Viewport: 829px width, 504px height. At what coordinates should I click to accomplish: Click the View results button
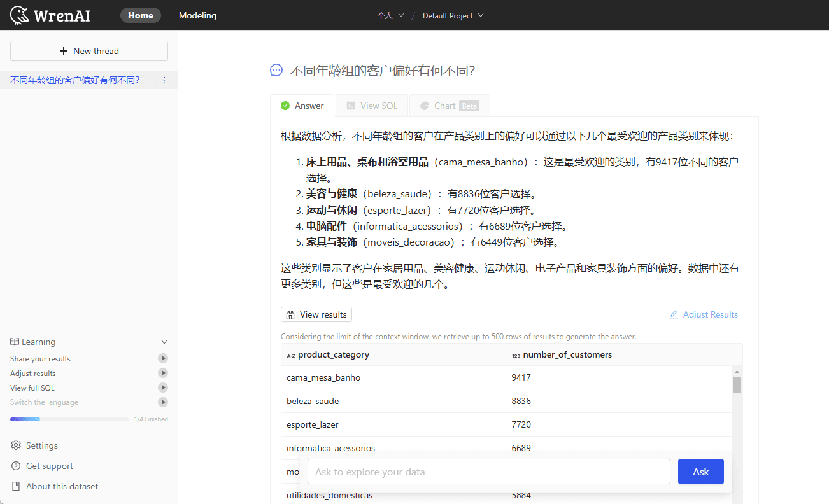point(316,314)
